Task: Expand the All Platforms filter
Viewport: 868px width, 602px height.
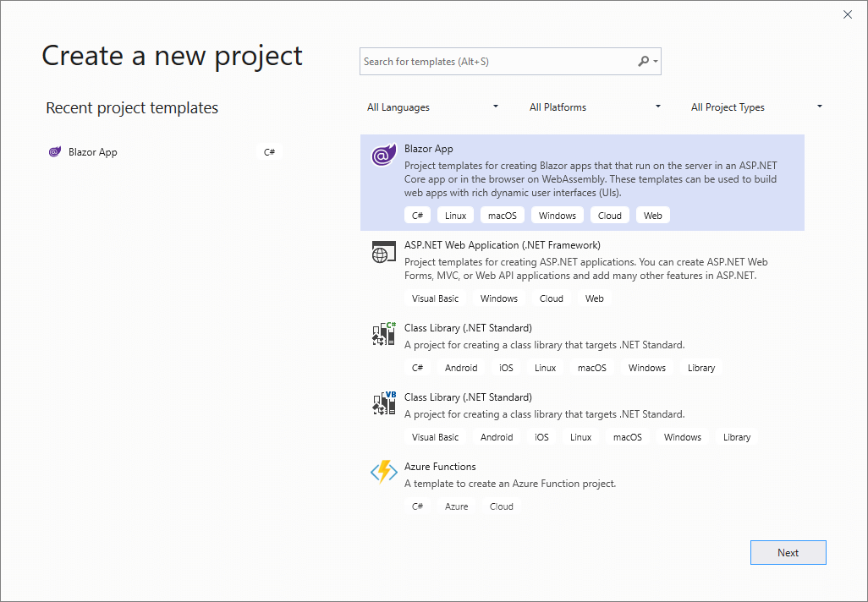Action: [595, 107]
